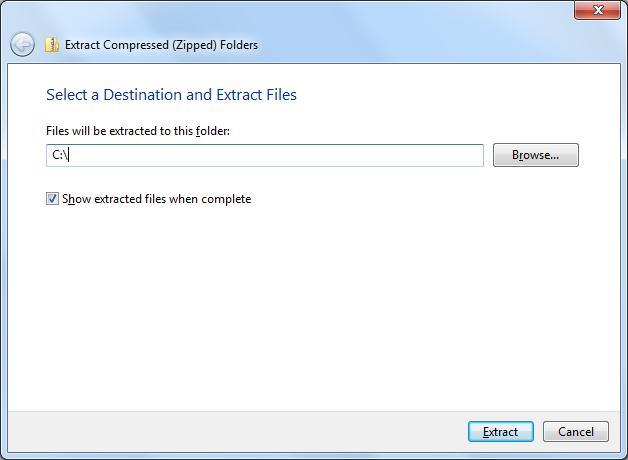
Task: Click the far right end of the path field
Action: point(477,155)
